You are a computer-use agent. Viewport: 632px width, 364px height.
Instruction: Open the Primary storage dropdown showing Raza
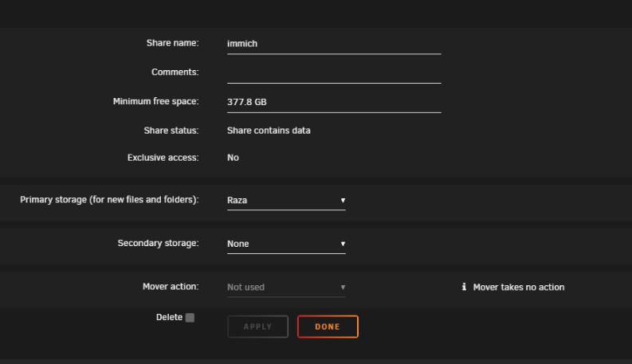tap(286, 200)
